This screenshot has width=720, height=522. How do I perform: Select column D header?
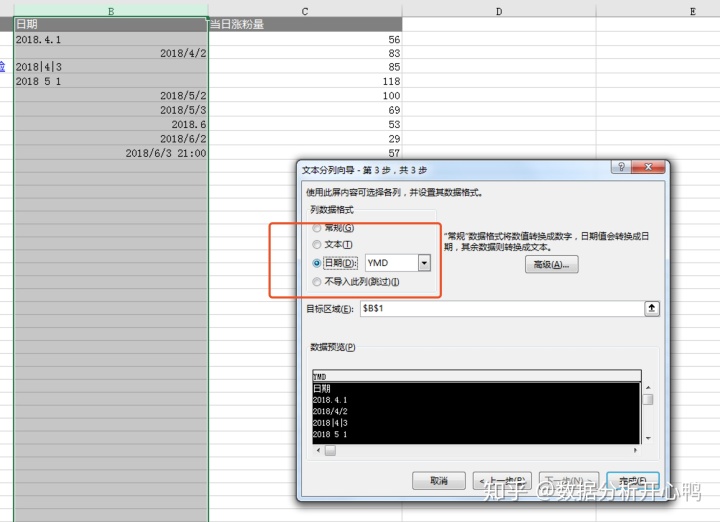499,11
